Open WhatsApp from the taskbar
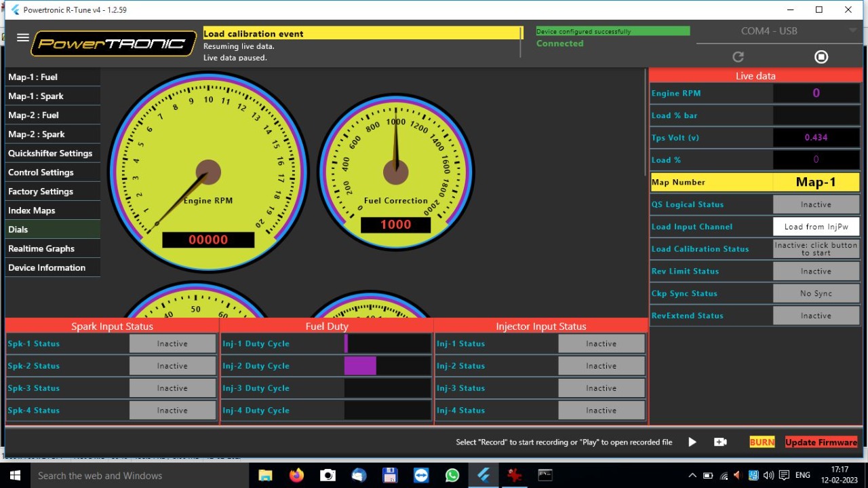The image size is (868, 488). click(x=452, y=475)
